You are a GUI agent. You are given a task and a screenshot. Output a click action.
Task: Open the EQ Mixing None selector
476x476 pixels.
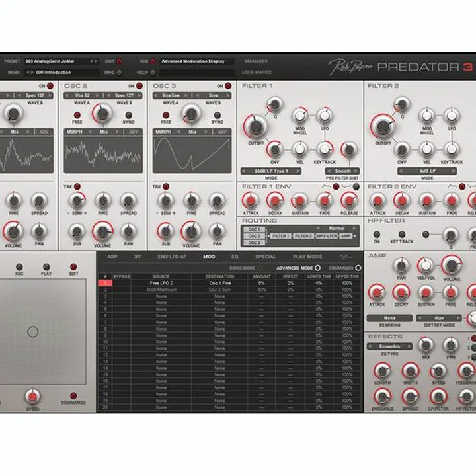pos(389,318)
